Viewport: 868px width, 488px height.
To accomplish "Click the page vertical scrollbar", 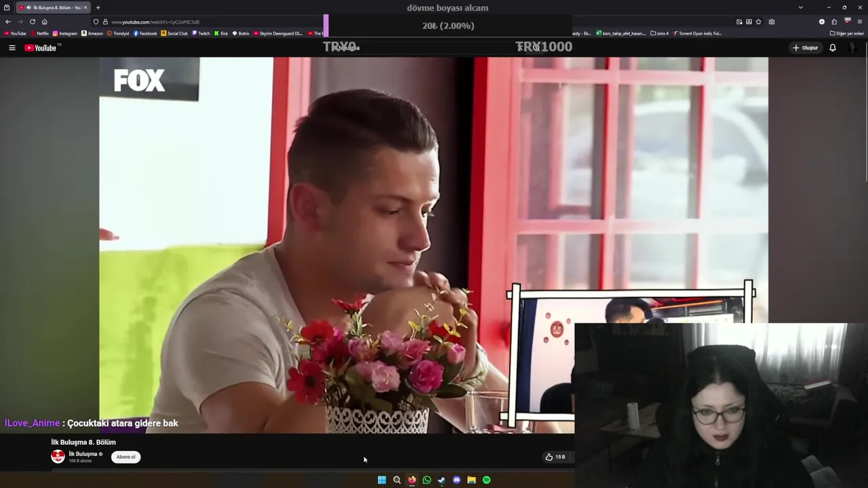I will click(x=865, y=112).
